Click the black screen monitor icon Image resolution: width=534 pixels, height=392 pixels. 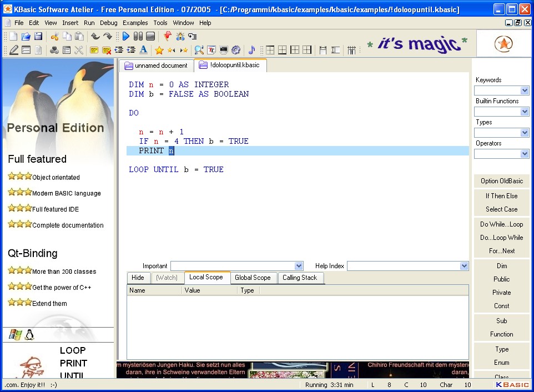click(224, 50)
